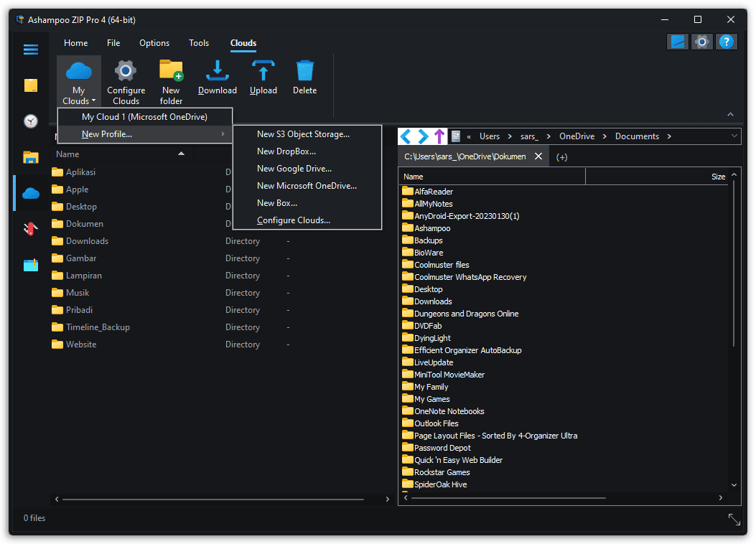Viewport: 756px width, 544px height.
Task: Click the breadcrumb overflow double chevron
Action: click(469, 137)
